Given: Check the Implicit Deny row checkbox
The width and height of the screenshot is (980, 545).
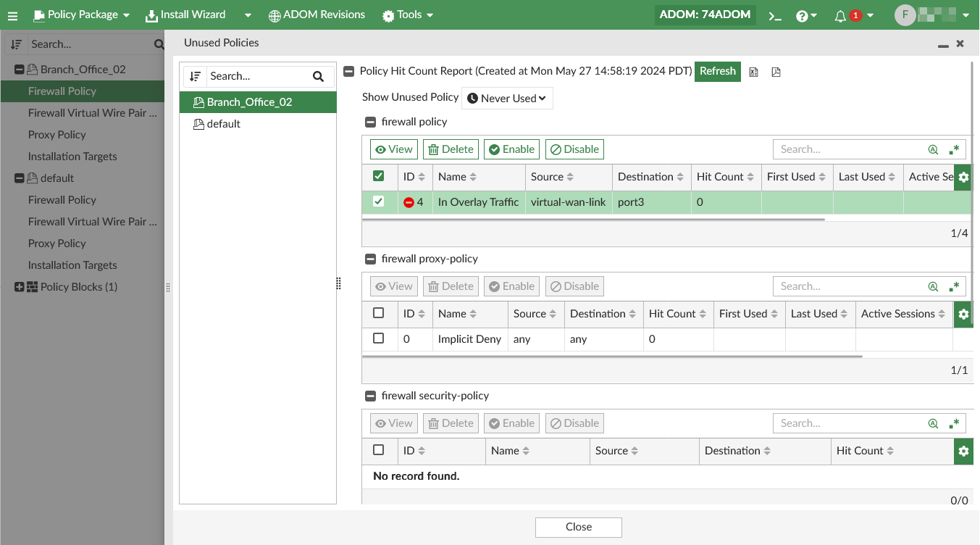Looking at the screenshot, I should pos(378,338).
